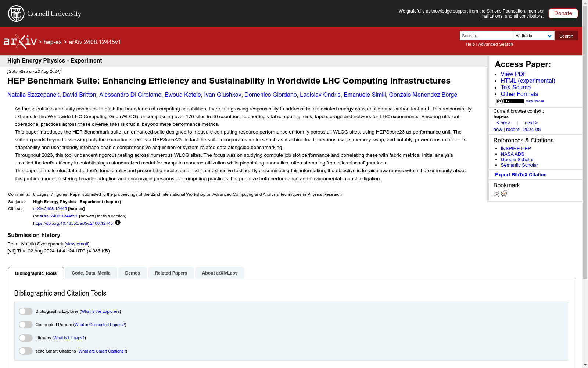The width and height of the screenshot is (588, 368).
Task: Switch to the Code, Data, Media tab
Action: pyautogui.click(x=91, y=273)
